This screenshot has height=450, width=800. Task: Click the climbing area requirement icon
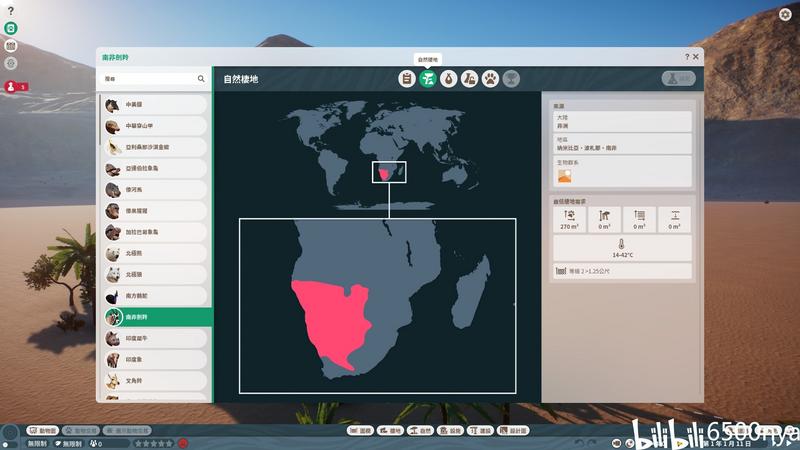[604, 219]
